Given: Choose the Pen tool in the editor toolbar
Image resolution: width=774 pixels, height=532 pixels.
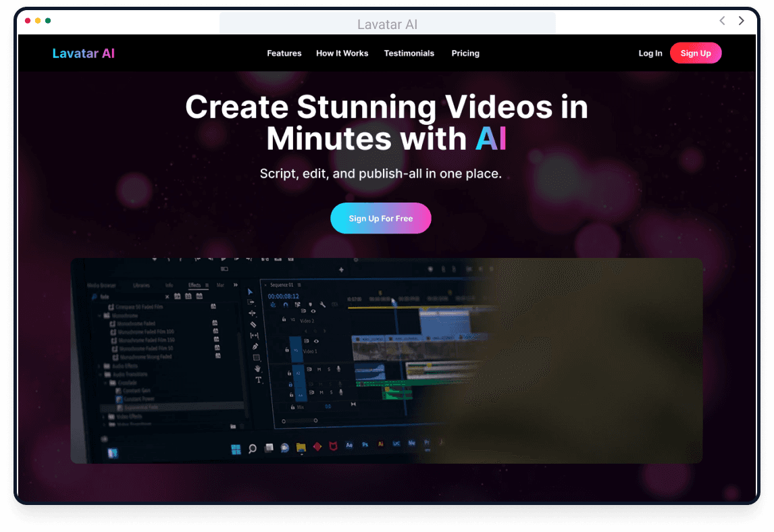Looking at the screenshot, I should (255, 346).
